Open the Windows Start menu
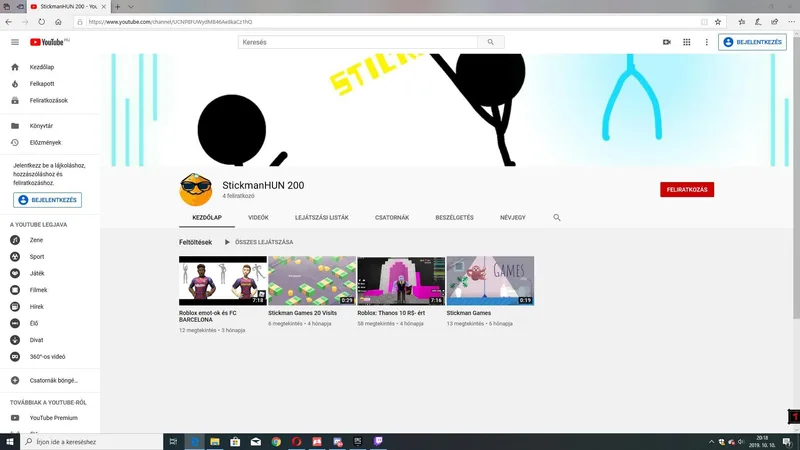This screenshot has width=800, height=450. pyautogui.click(x=10, y=442)
